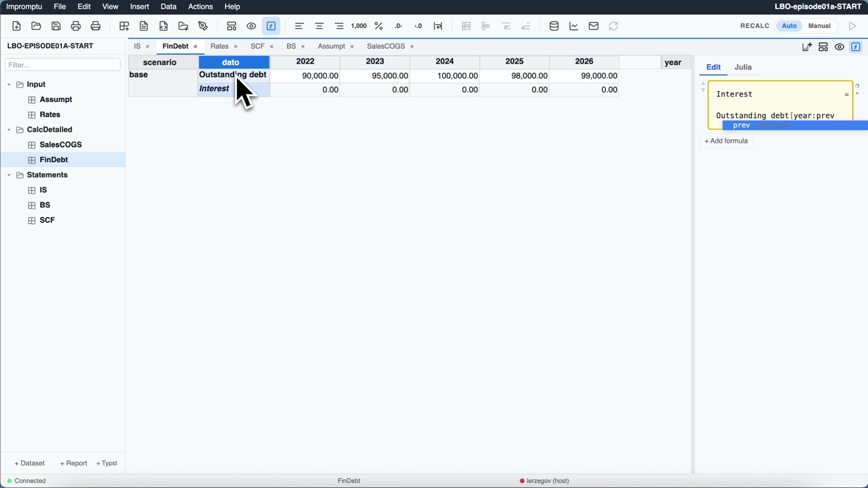Image resolution: width=868 pixels, height=488 pixels.
Task: Switch to the Julia tab in the formula panel
Action: coord(743,67)
